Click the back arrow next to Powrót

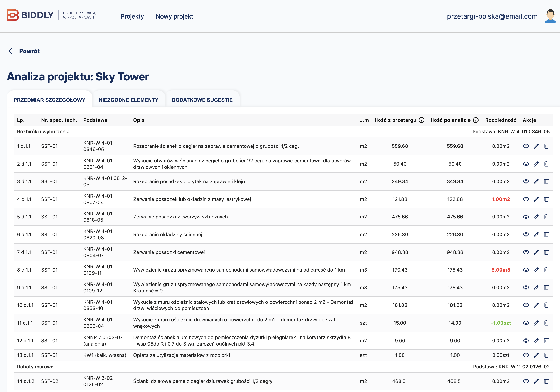11,51
